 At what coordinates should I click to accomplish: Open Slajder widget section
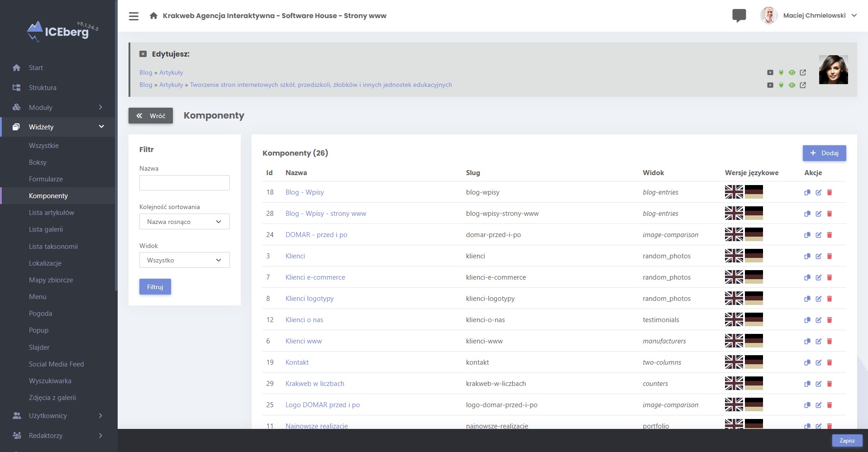[39, 347]
